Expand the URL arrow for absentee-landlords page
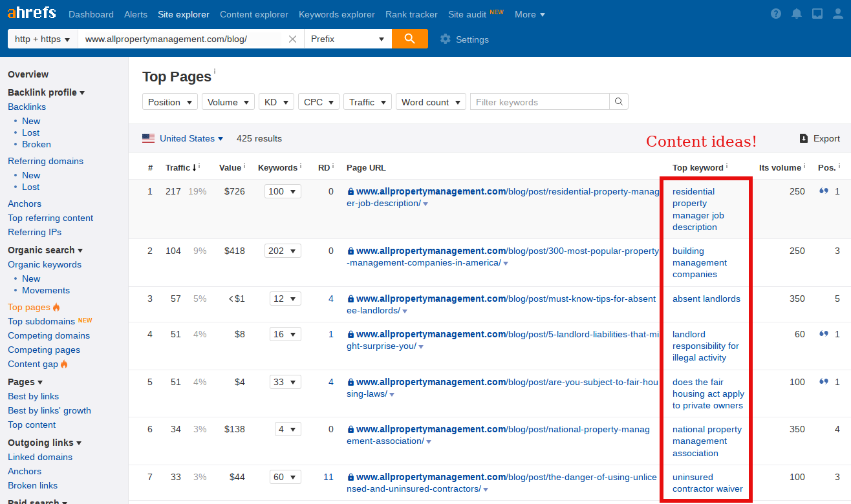The image size is (851, 504). (405, 311)
